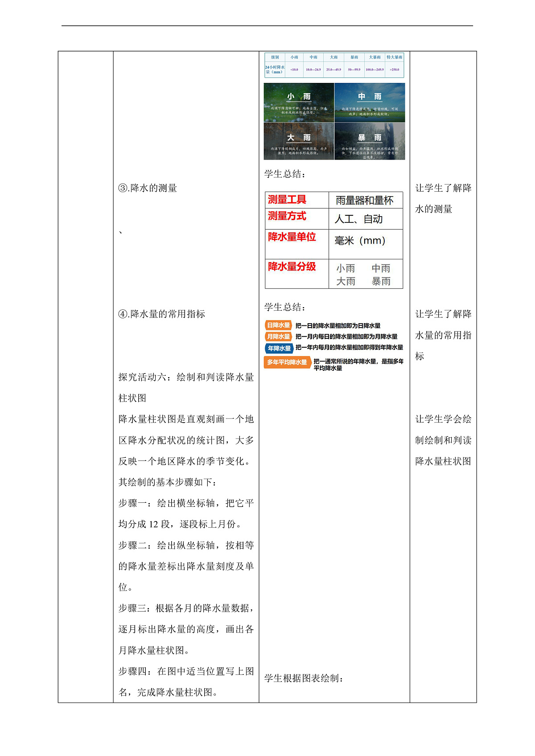Click the heading ③.降水的测量
The height and width of the screenshot is (756, 535).
point(148,188)
